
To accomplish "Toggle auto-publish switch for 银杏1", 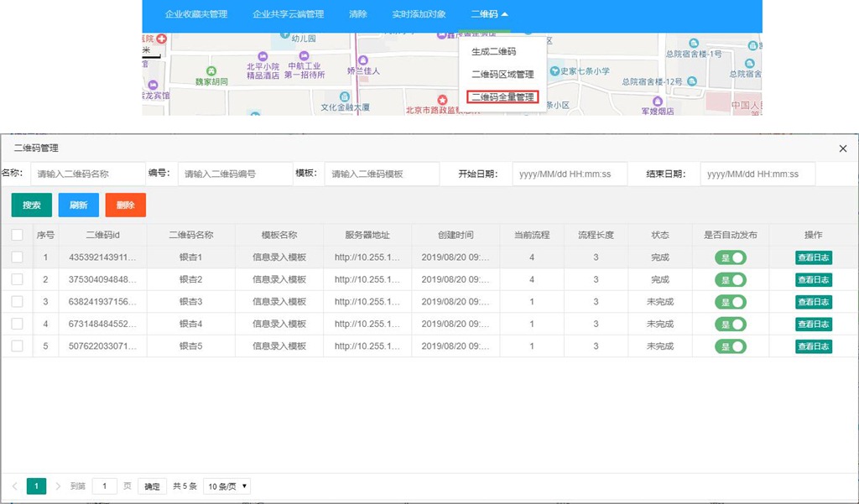I will pyautogui.click(x=730, y=257).
